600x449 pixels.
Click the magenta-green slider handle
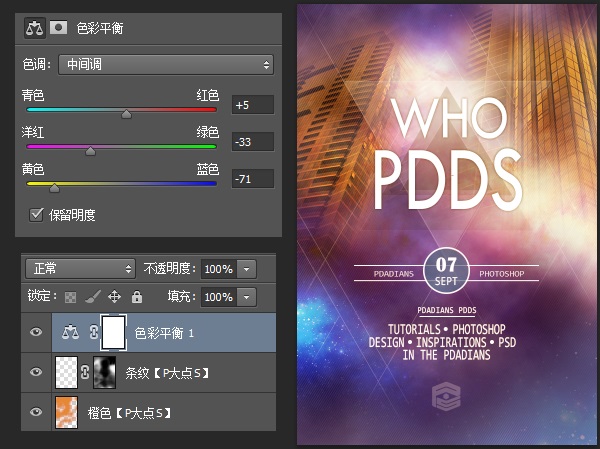(90, 150)
